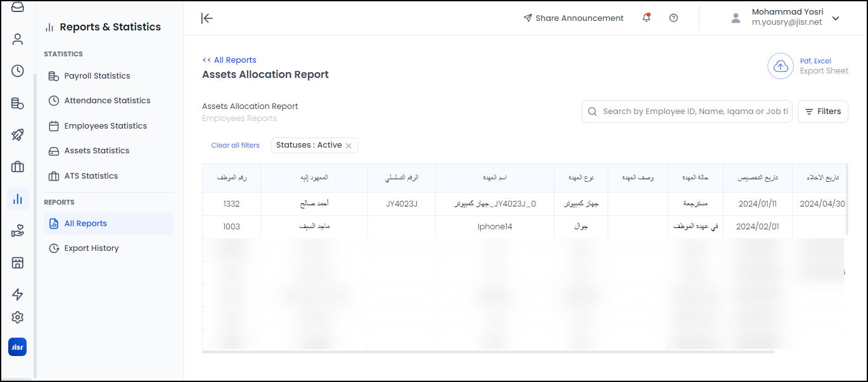Remove the Statuses Active filter chip
The height and width of the screenshot is (382, 868).
point(348,145)
